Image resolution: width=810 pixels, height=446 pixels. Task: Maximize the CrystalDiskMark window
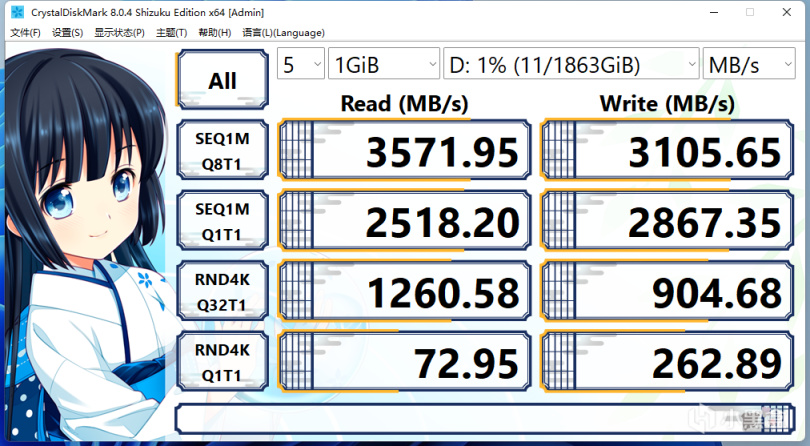tap(750, 12)
